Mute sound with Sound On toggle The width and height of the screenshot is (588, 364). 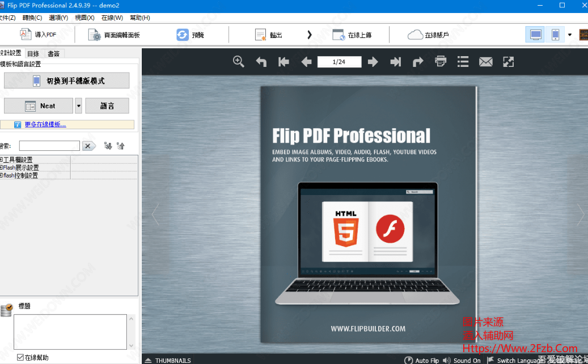[x=462, y=360]
